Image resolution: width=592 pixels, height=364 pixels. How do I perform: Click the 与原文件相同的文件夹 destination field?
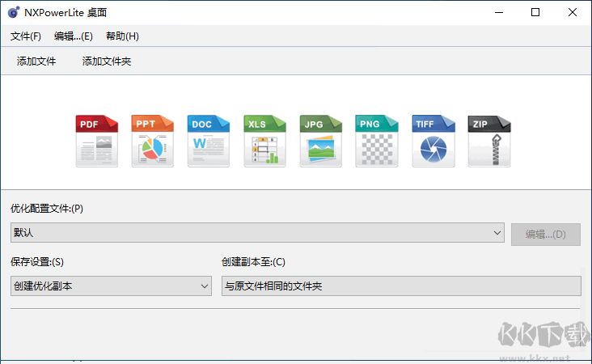(401, 286)
